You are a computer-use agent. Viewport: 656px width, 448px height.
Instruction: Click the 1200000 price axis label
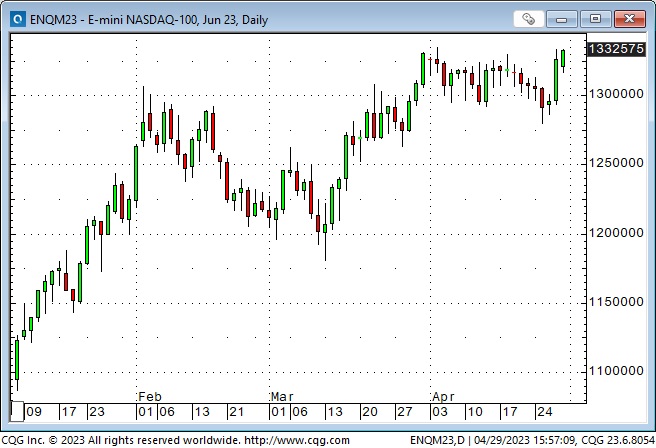click(x=616, y=233)
